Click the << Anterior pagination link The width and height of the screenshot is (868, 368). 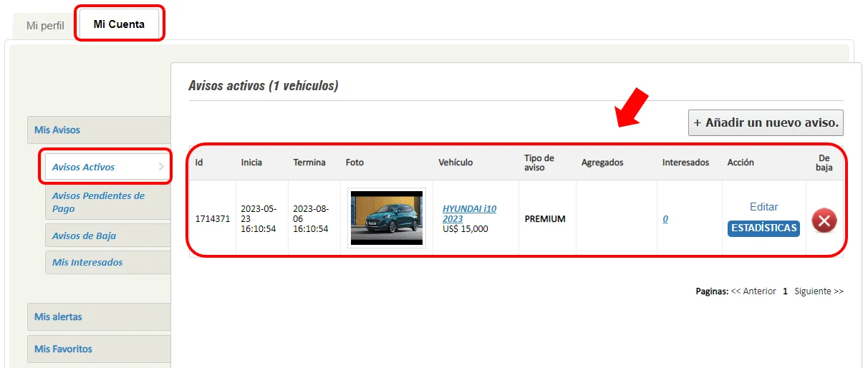pos(753,291)
